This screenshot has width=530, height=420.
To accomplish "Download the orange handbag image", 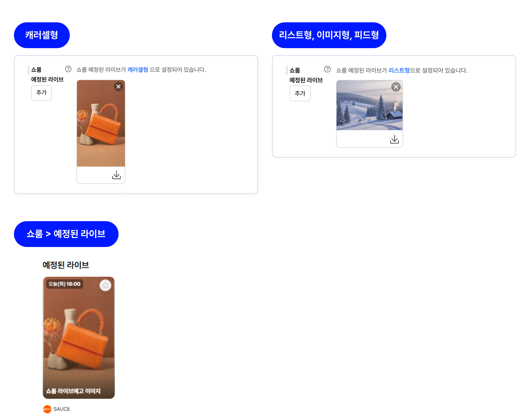I will 116,175.
